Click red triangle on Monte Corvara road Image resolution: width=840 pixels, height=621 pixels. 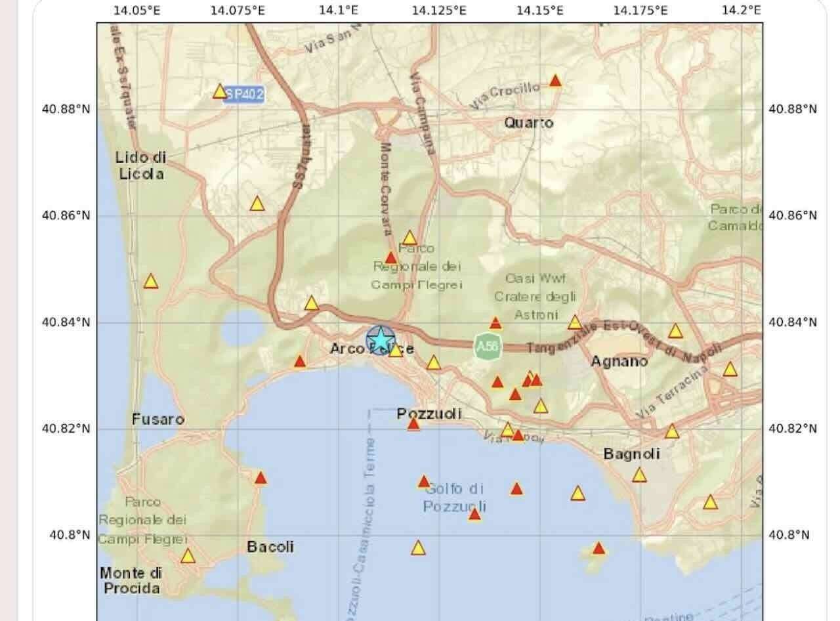pos(391,258)
